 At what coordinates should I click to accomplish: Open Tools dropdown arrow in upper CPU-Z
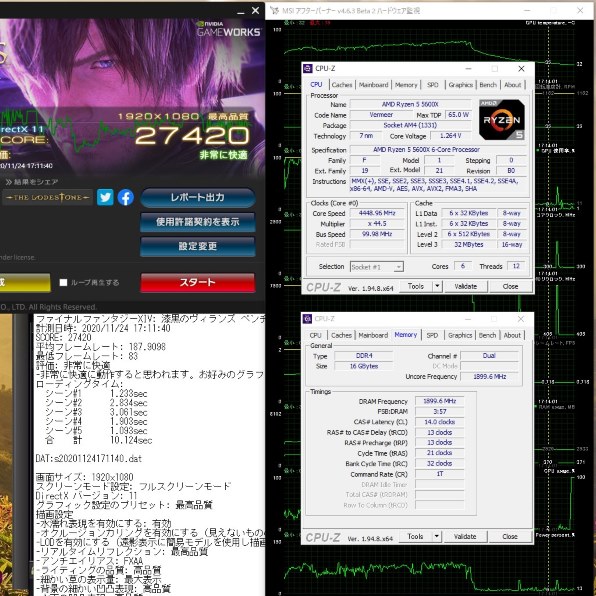tap(437, 286)
